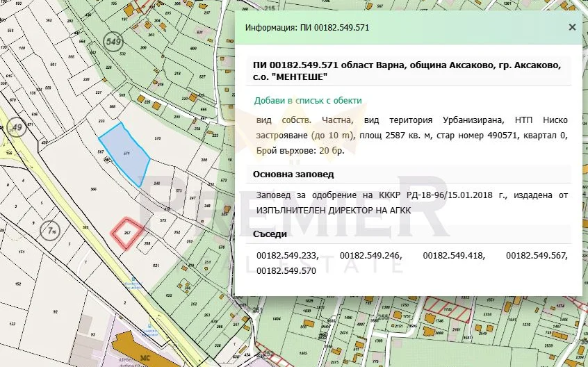This screenshot has height=367, width=588.
Task: Click the circled 549 district marker
Action: 114,40
